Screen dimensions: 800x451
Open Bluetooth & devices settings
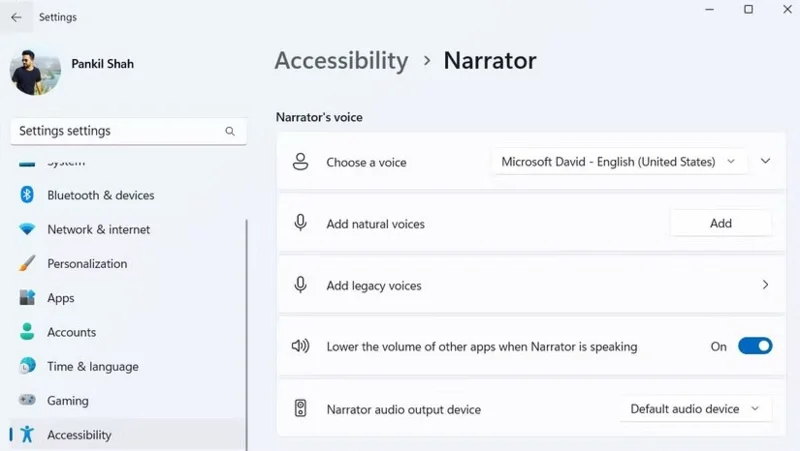101,195
